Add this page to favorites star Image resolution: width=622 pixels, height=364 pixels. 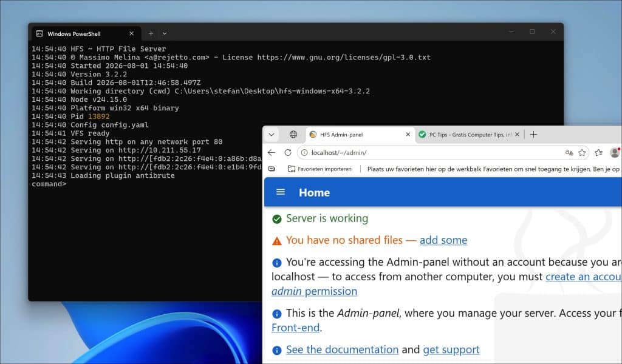click(x=582, y=153)
